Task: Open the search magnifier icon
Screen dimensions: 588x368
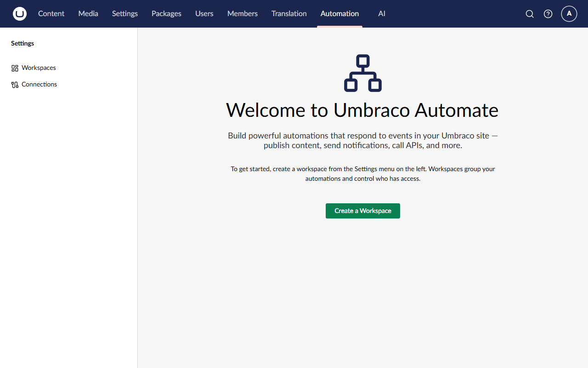Action: coord(530,14)
